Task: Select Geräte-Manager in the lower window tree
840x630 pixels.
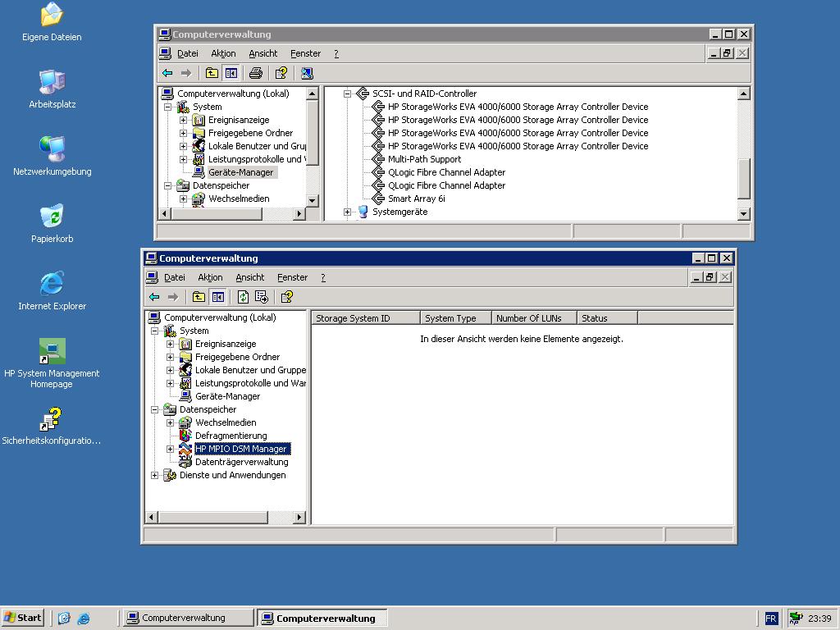Action: point(228,396)
